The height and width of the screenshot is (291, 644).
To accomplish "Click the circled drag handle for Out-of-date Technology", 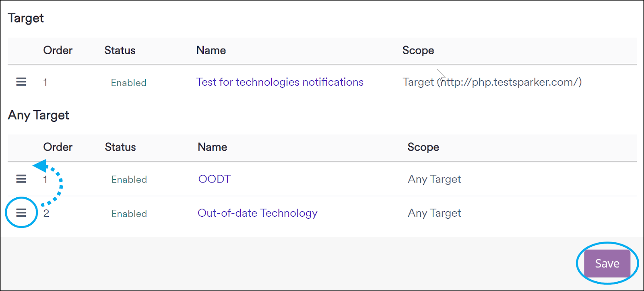I will click(x=21, y=213).
